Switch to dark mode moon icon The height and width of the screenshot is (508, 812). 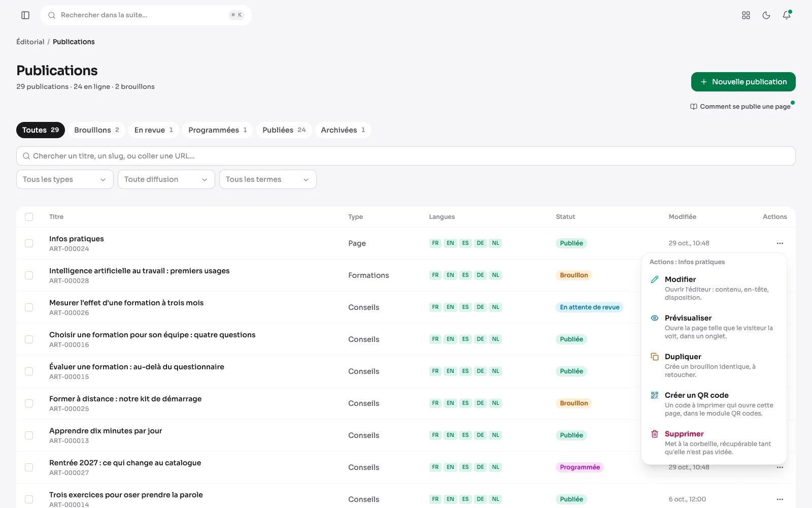766,15
